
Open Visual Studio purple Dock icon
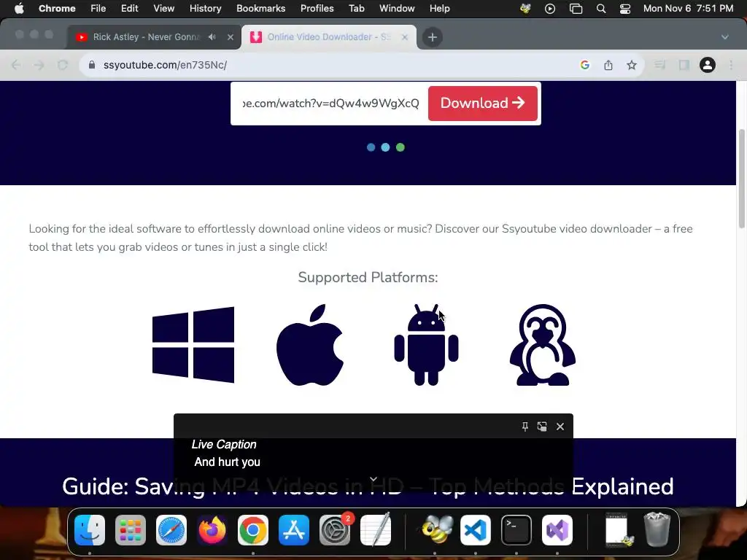557,530
